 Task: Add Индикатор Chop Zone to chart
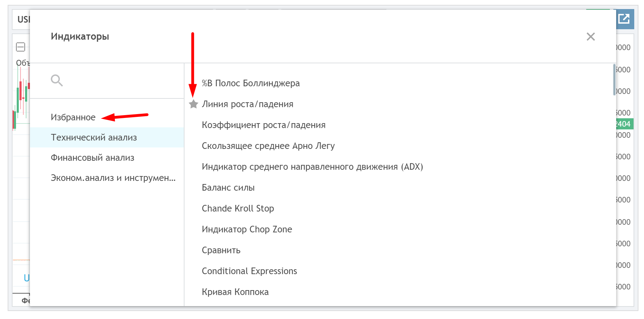click(x=247, y=229)
